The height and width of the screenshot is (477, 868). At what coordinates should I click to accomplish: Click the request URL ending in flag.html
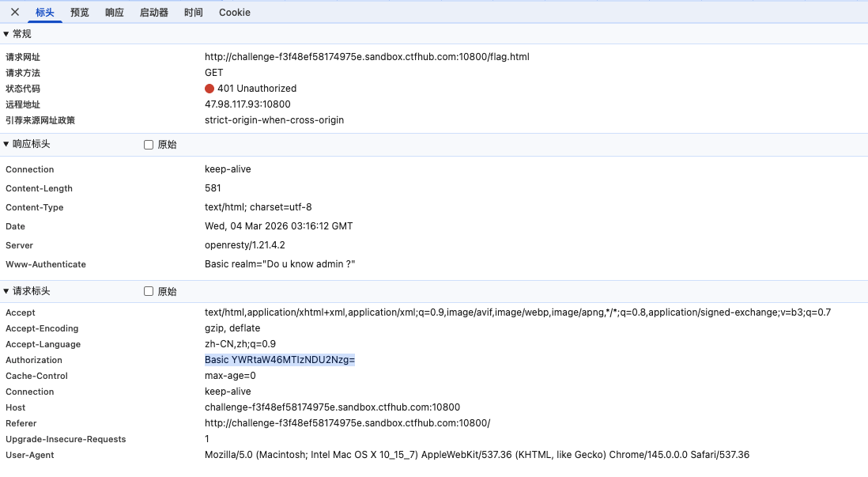click(367, 57)
